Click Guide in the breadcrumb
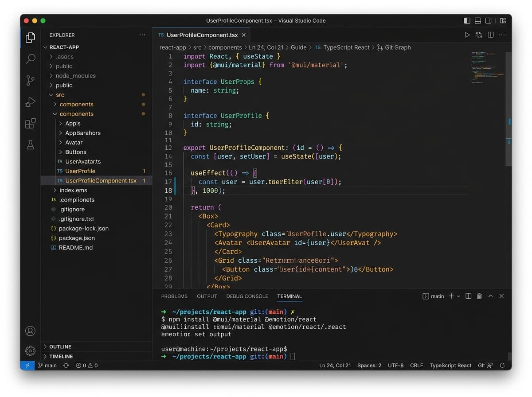This screenshot has height=397, width=532. point(298,47)
